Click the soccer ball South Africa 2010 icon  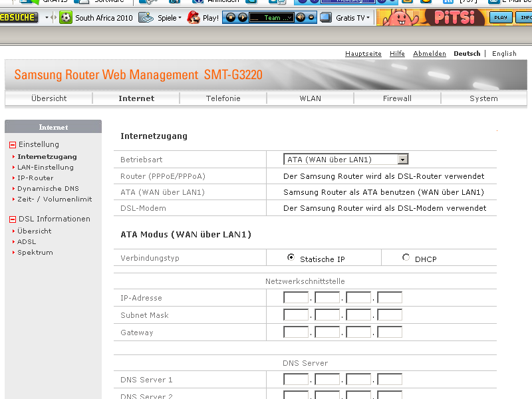(x=66, y=18)
